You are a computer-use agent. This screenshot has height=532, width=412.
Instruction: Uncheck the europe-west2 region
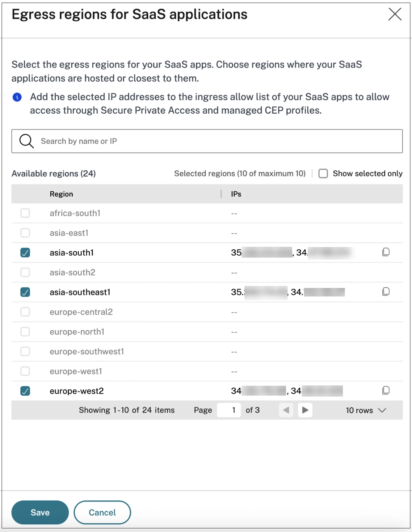(25, 391)
